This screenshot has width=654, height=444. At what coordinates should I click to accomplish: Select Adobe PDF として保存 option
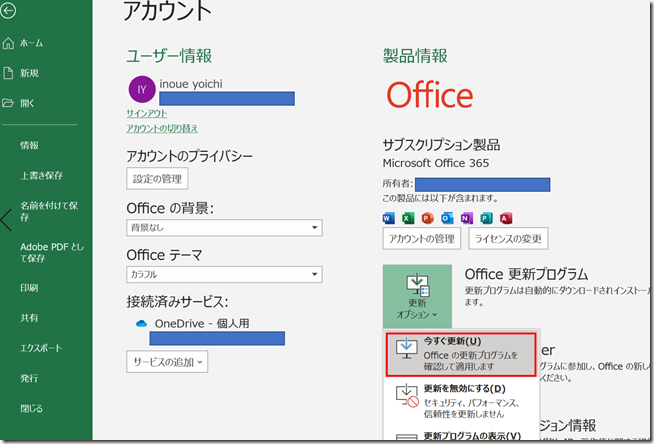(52, 252)
